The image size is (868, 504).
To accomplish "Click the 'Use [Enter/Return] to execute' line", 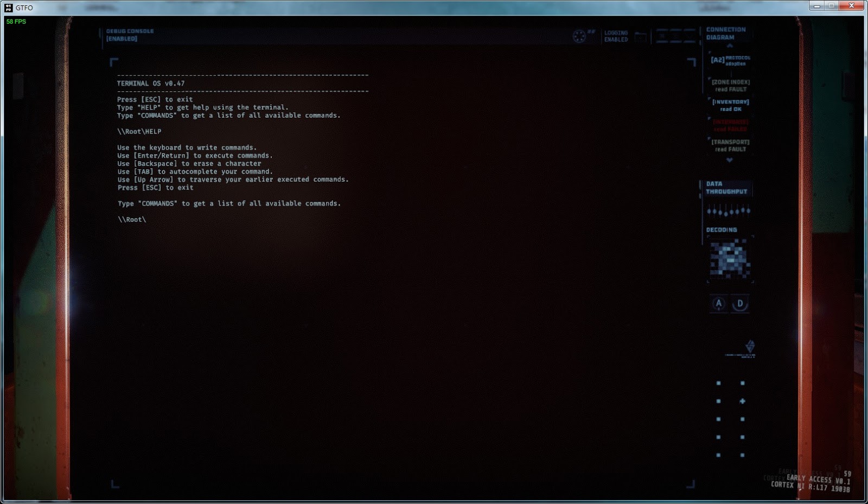I will pyautogui.click(x=195, y=156).
